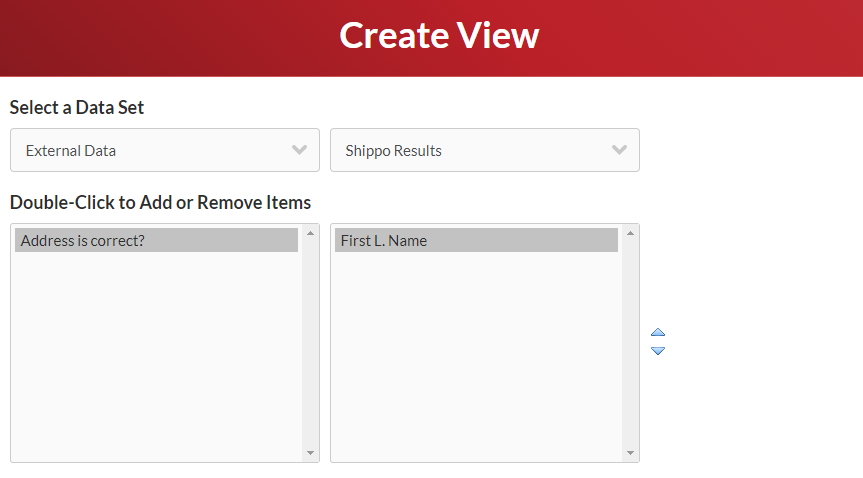Click the Create View header title
The image size is (863, 478).
pyautogui.click(x=439, y=36)
